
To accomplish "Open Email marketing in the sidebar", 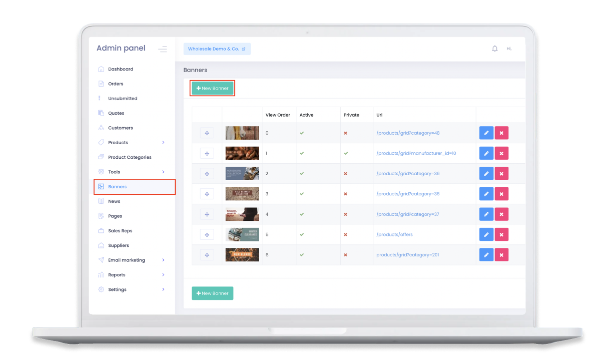I will coord(126,260).
